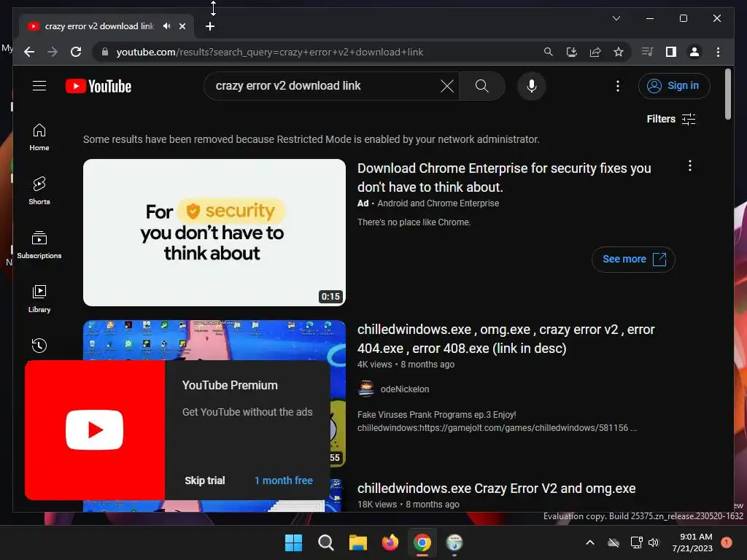Viewport: 747px width, 560px height.
Task: Show hidden tray icons chevron
Action: (589, 542)
